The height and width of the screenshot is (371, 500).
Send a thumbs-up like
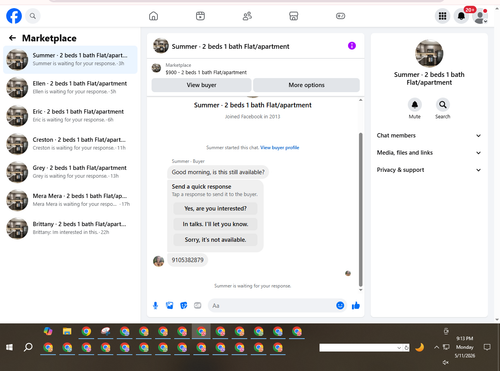(x=356, y=305)
